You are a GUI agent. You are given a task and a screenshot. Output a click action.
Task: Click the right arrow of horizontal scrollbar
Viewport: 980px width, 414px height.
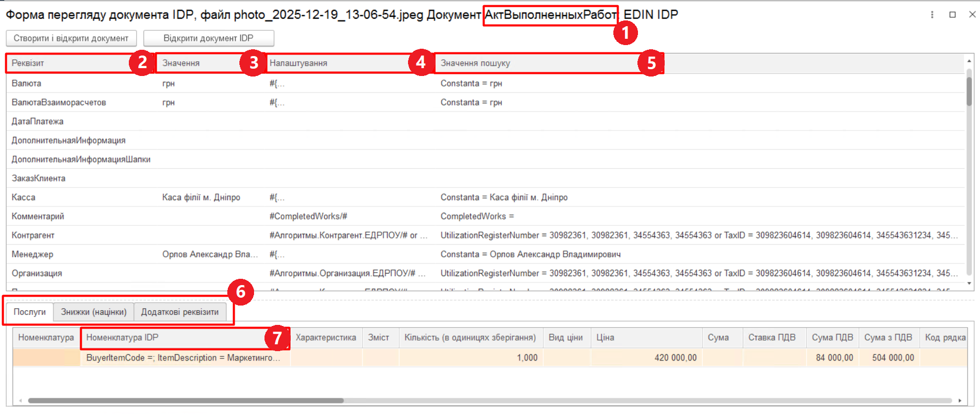point(960,401)
